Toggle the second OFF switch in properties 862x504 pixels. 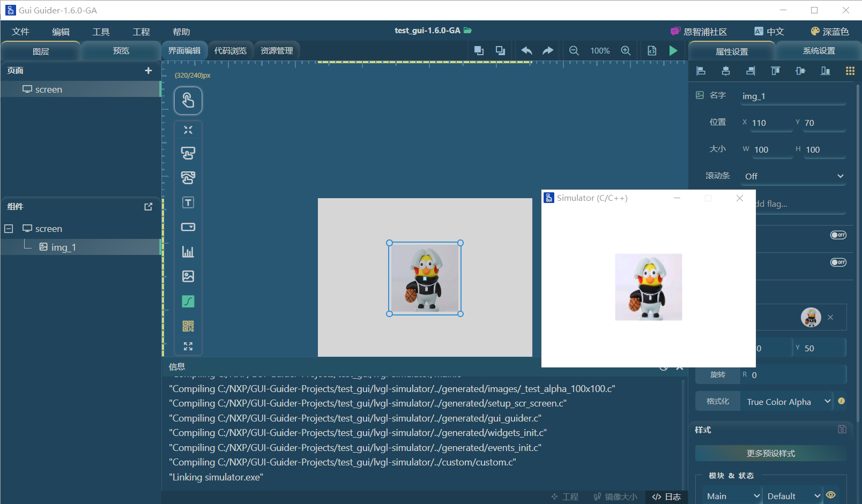click(838, 262)
